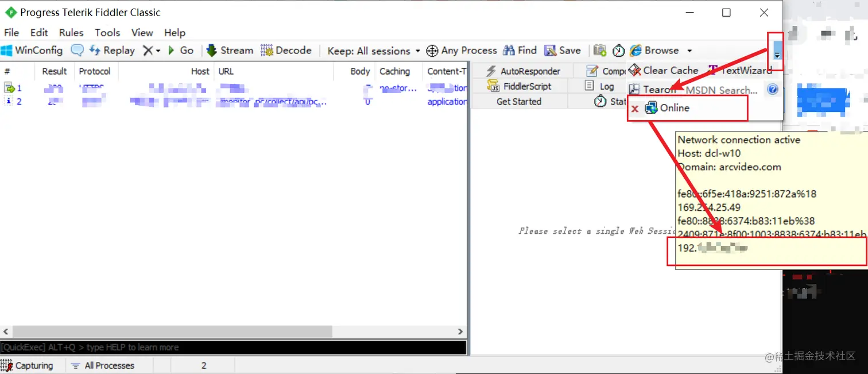Save sessions with toolbar Save
The width and height of the screenshot is (868, 374).
563,51
